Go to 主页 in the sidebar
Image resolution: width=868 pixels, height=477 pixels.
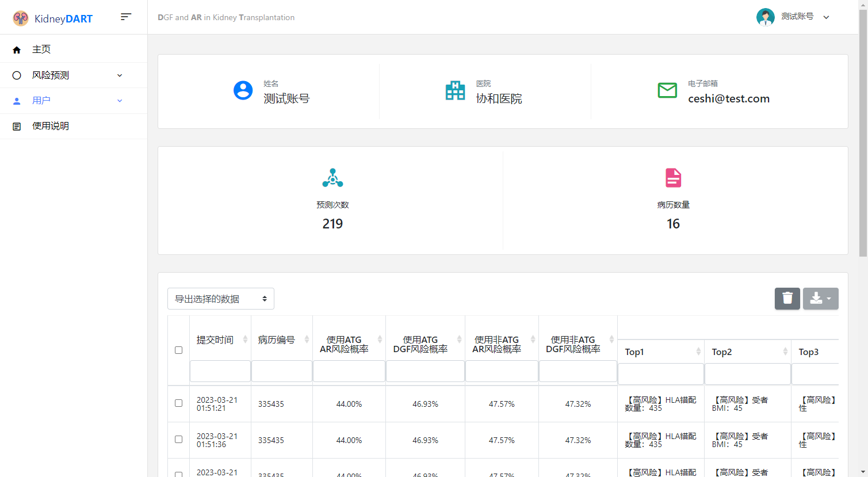point(41,49)
